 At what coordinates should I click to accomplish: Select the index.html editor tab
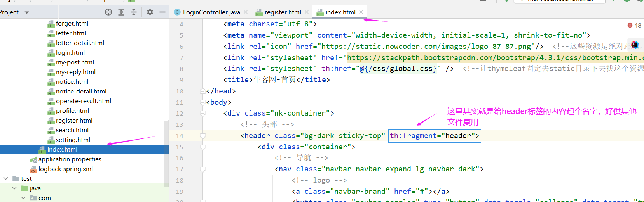340,12
